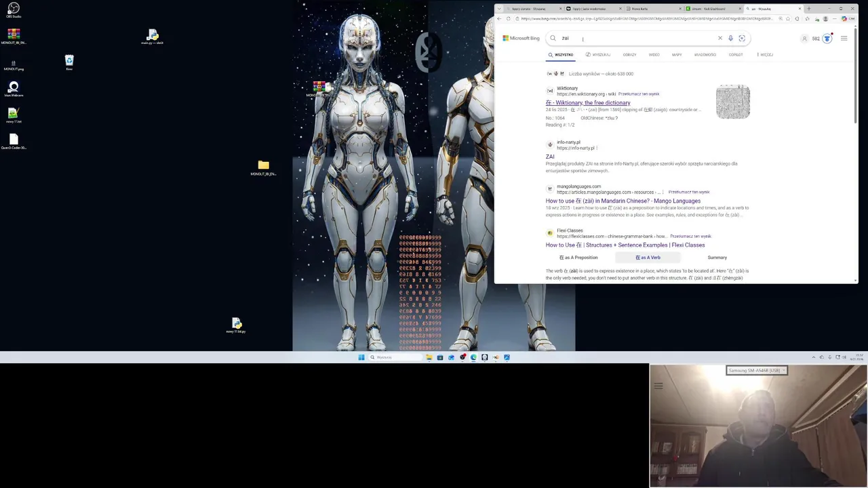The width and height of the screenshot is (868, 488).
Task: Select the '在 as A Verb' tab
Action: [648, 258]
